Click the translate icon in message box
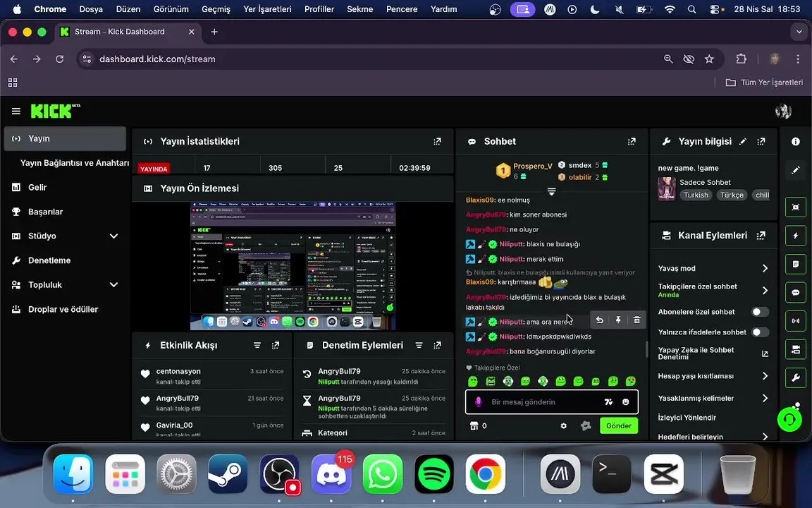The height and width of the screenshot is (508, 812). (608, 401)
